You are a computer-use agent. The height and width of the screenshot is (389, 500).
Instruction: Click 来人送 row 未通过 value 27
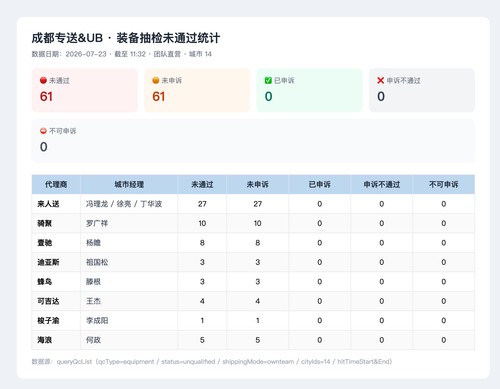coord(202,204)
